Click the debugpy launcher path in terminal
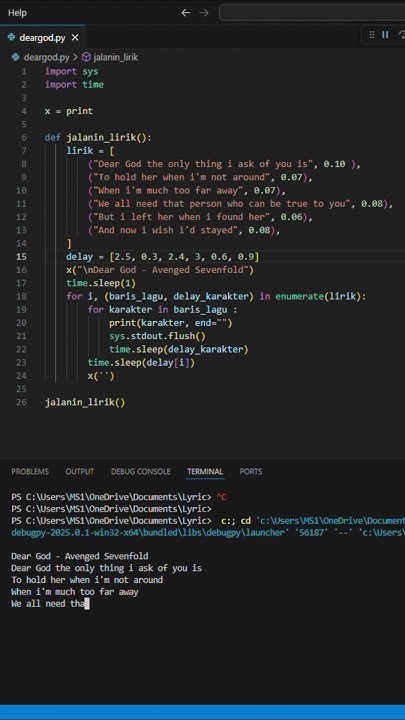 coord(208,533)
